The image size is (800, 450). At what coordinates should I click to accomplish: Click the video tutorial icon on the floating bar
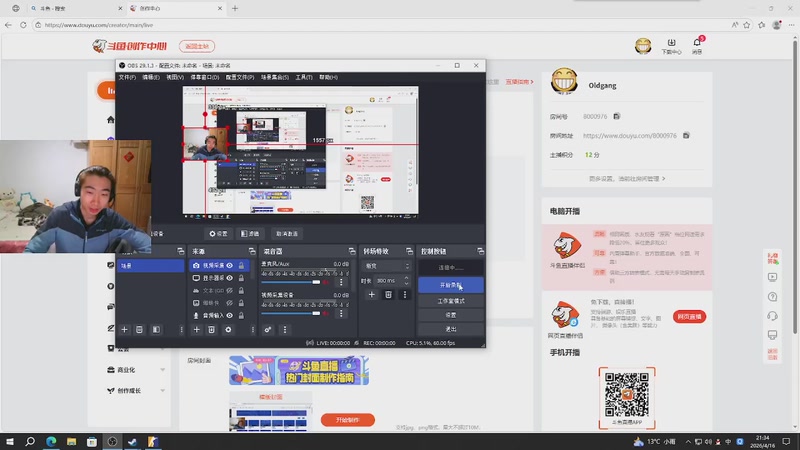coord(772,277)
